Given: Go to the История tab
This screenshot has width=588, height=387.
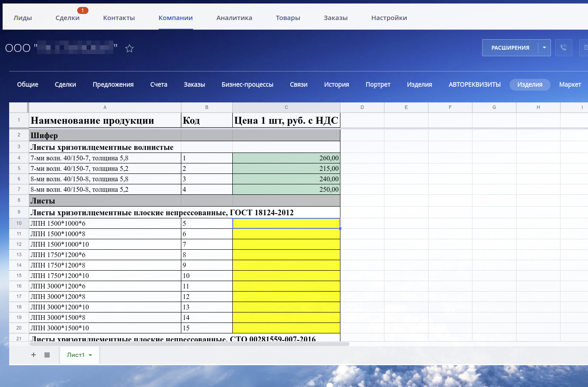Looking at the screenshot, I should (x=336, y=85).
